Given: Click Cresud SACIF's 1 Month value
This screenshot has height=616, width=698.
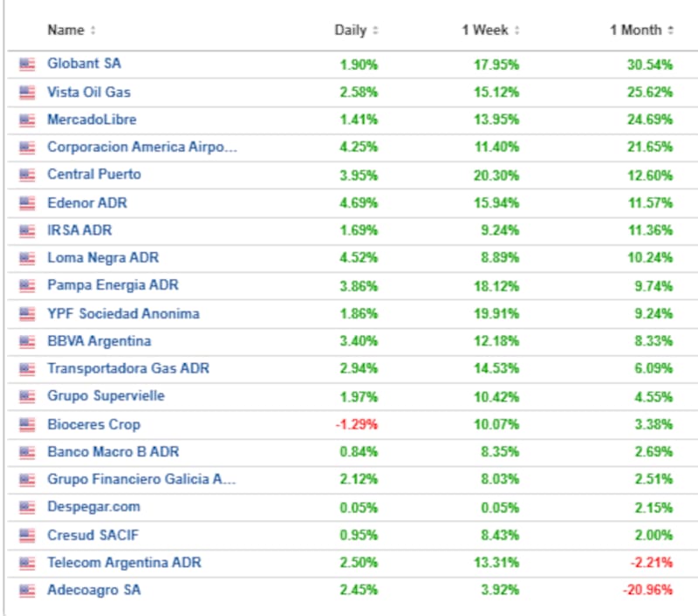Looking at the screenshot, I should [654, 535].
